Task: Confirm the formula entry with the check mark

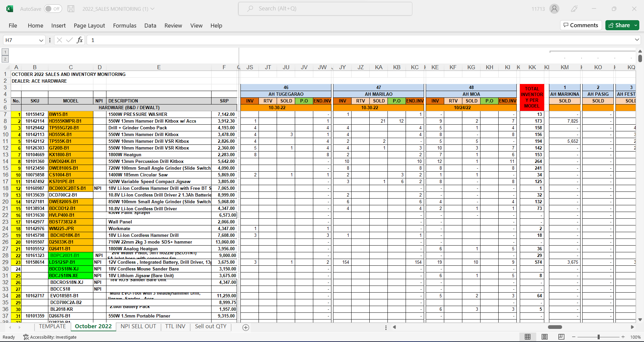Action: pyautogui.click(x=70, y=40)
